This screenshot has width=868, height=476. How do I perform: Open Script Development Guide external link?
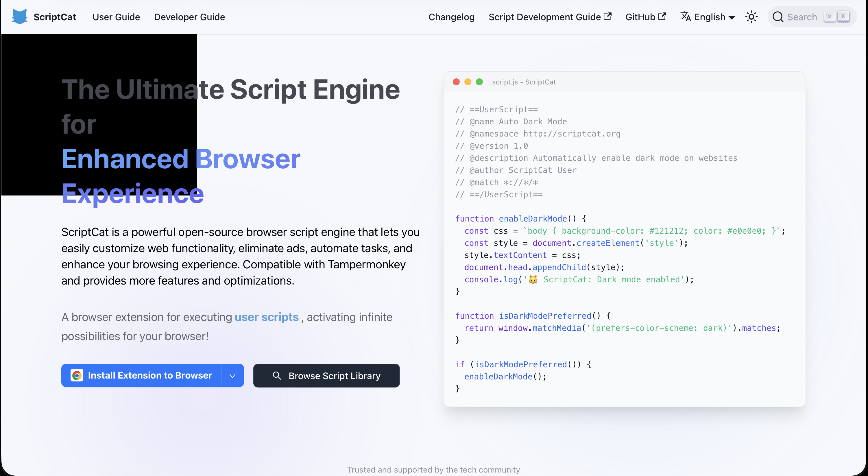(550, 17)
